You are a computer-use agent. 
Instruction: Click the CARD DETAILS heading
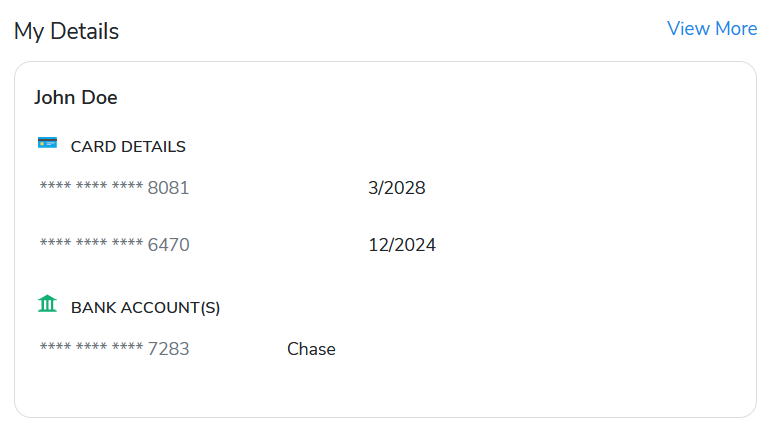(128, 147)
